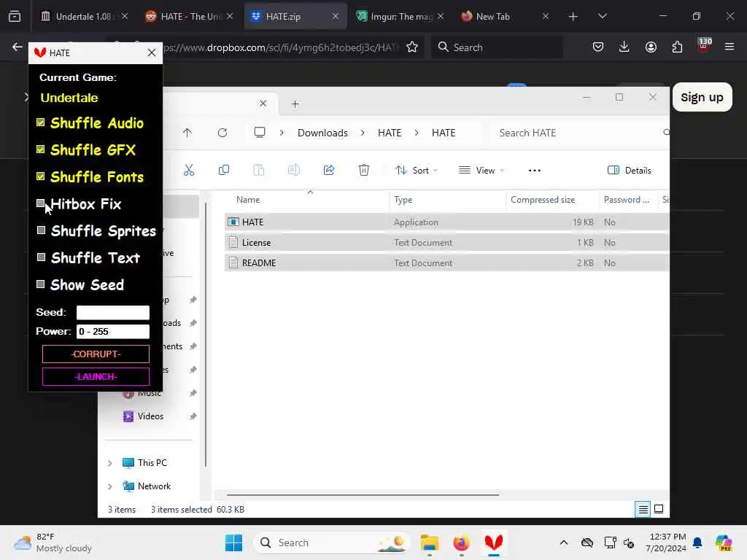This screenshot has height=560, width=747.
Task: Click the Cut scissors icon in Explorer
Action: 189,170
